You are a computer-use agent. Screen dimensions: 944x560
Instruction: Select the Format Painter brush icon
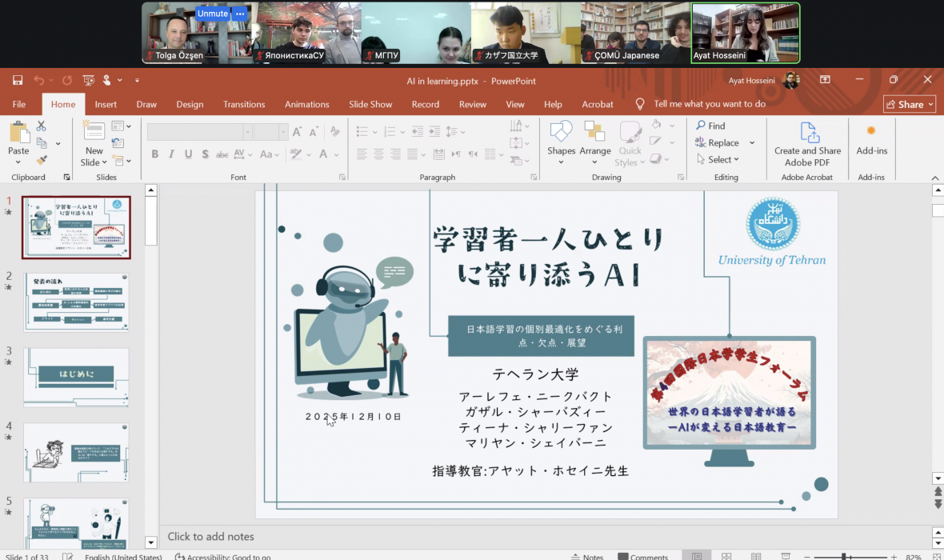click(42, 160)
